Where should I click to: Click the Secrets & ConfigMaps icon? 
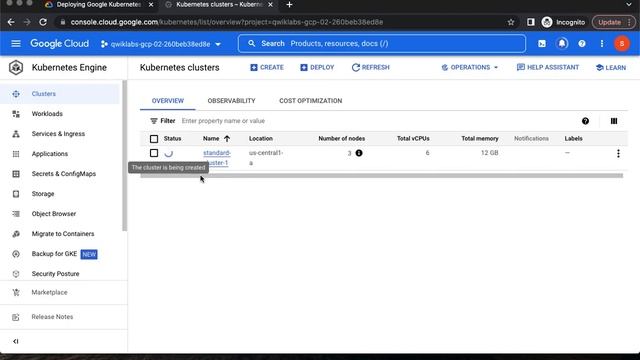tap(16, 174)
